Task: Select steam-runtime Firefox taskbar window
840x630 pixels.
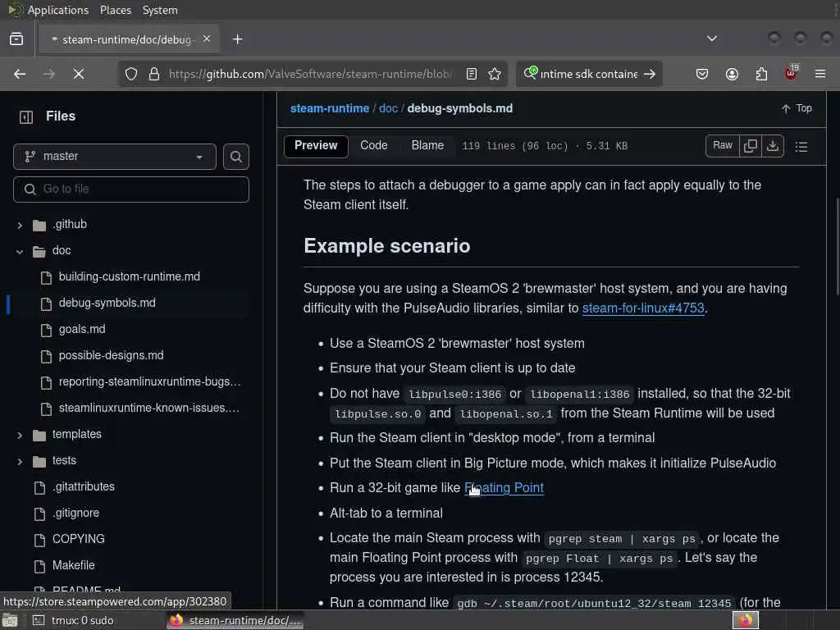Action: (x=235, y=620)
